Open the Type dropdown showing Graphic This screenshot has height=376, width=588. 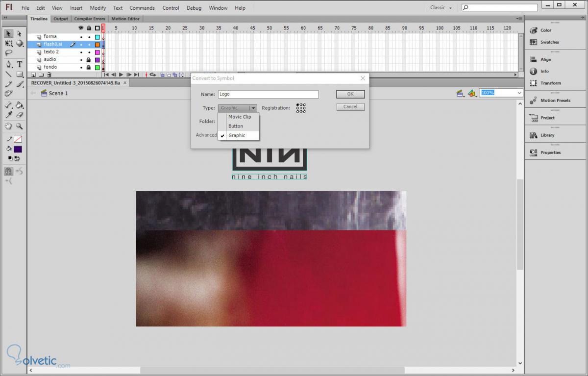[237, 108]
